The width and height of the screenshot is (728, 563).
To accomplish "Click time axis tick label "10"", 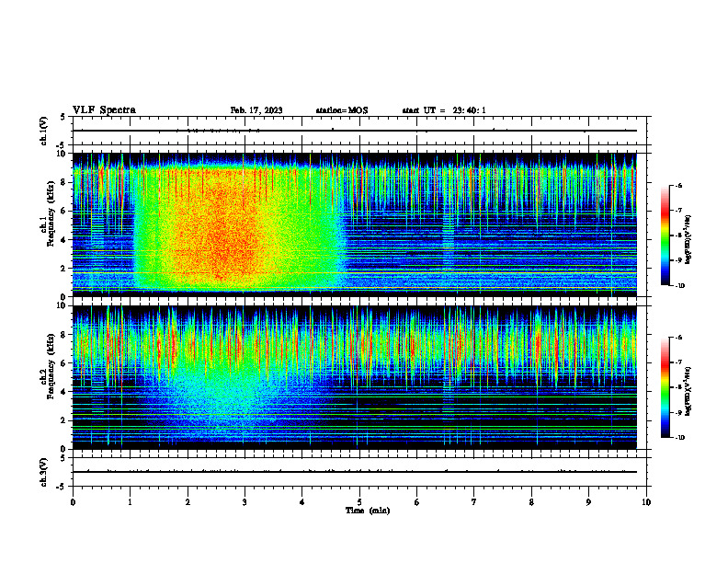I will point(646,502).
